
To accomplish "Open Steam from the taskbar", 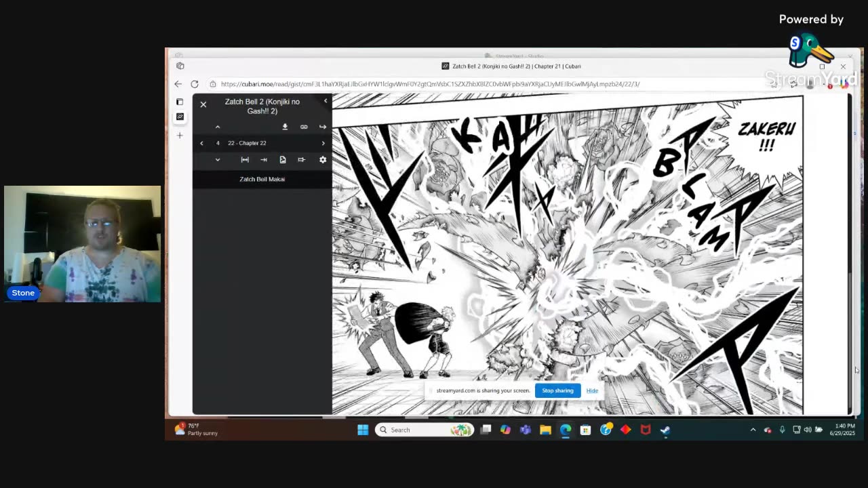I will coord(665,430).
